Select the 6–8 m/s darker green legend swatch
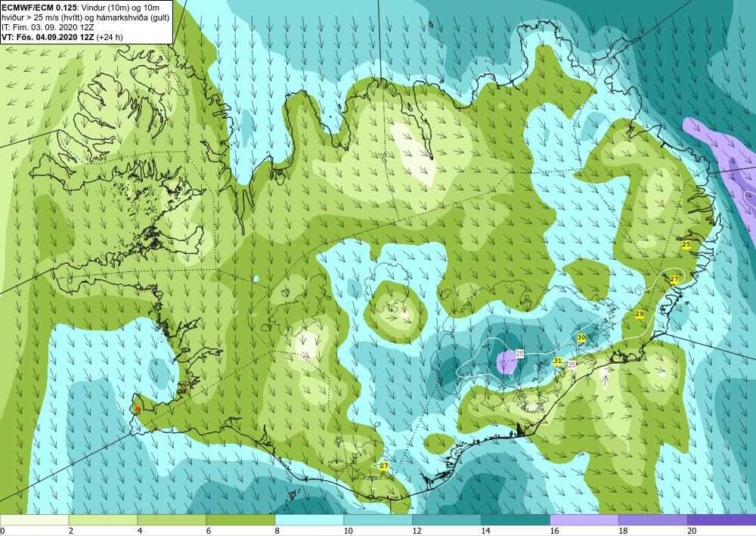The image size is (756, 536). pyautogui.click(x=240, y=519)
